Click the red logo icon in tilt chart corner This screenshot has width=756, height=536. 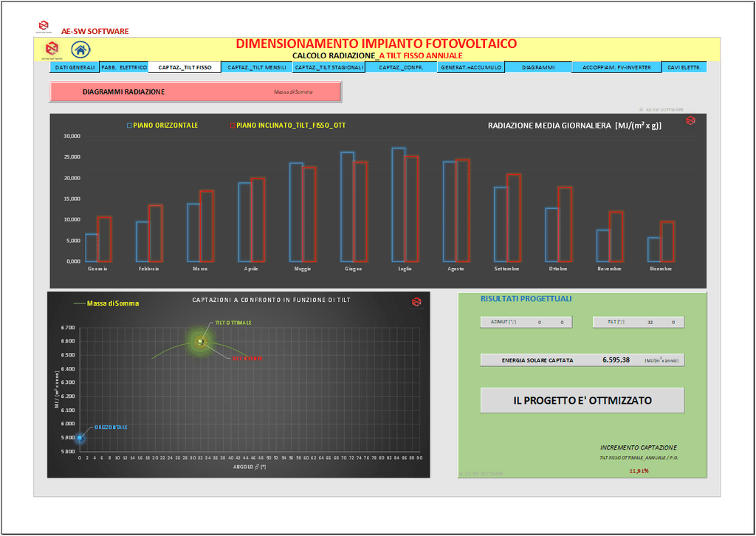416,302
